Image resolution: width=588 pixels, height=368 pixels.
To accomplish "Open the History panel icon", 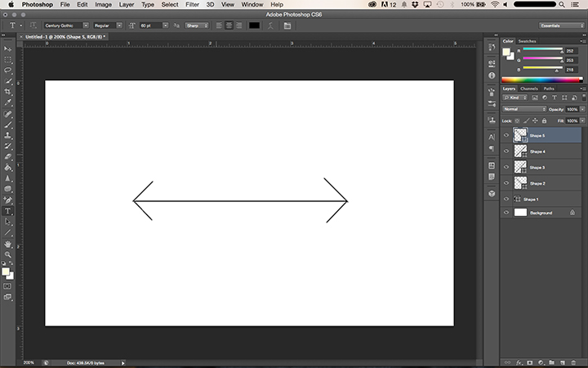I will click(492, 47).
